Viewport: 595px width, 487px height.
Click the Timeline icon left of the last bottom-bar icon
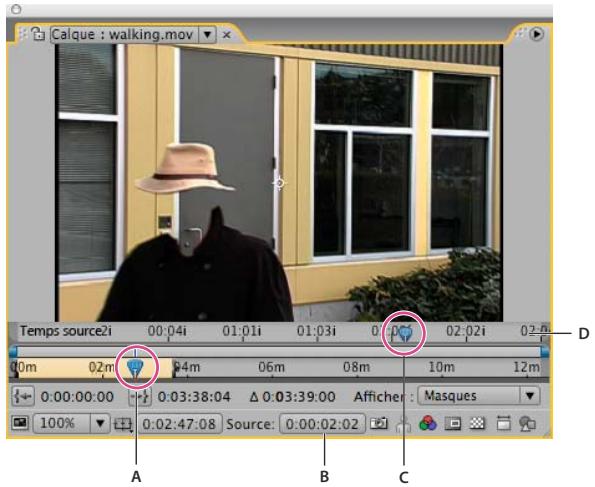click(503, 424)
